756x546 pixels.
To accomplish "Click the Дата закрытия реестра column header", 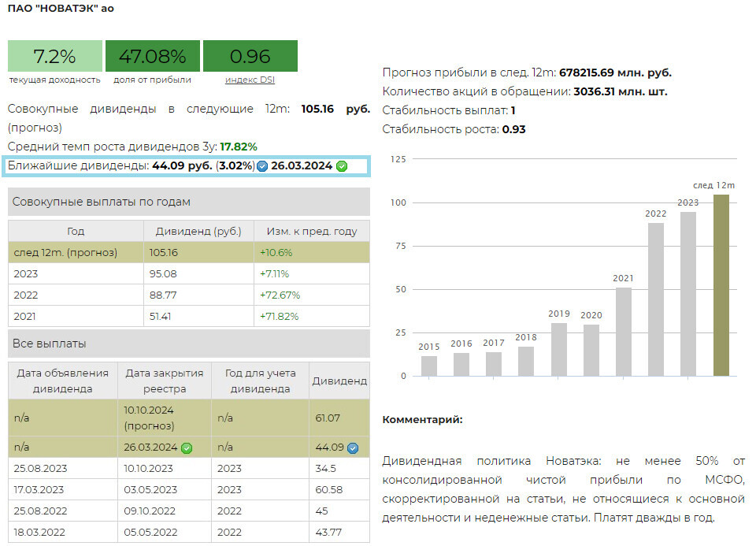I will (x=164, y=381).
